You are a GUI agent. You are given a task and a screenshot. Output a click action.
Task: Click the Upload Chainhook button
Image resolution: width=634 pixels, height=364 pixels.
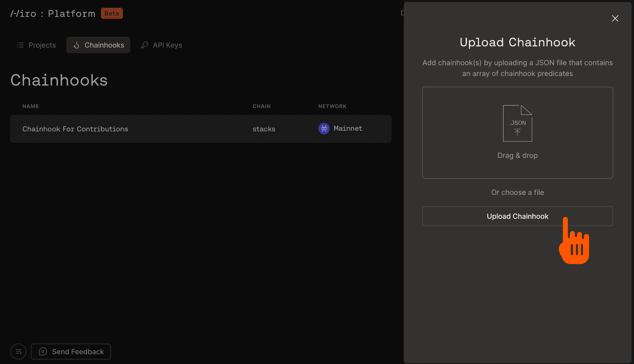[517, 216]
